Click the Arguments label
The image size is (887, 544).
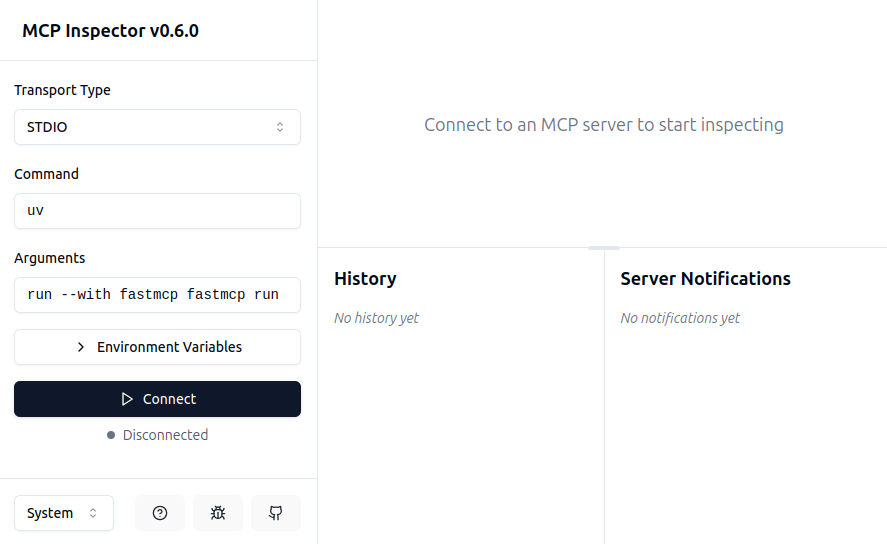[x=50, y=258]
